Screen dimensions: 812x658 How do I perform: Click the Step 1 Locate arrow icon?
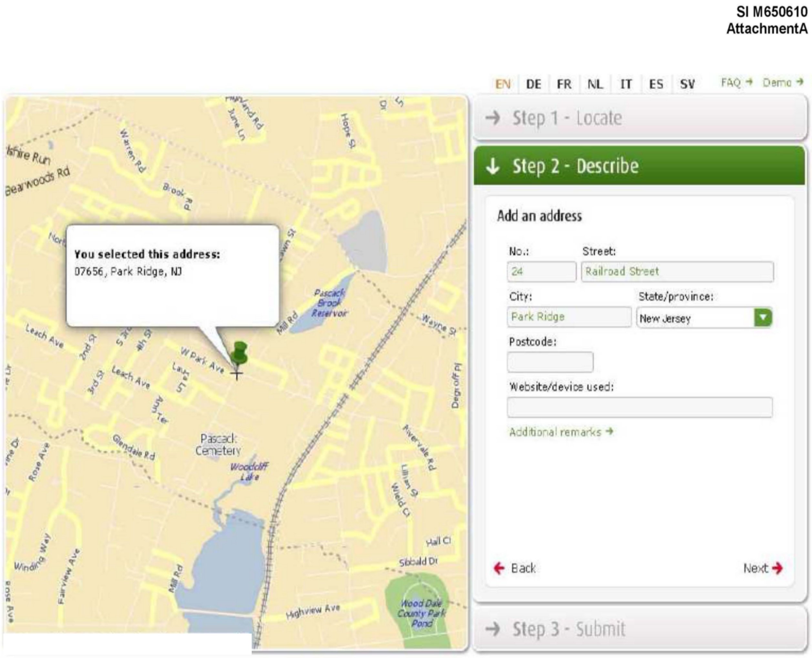[493, 118]
